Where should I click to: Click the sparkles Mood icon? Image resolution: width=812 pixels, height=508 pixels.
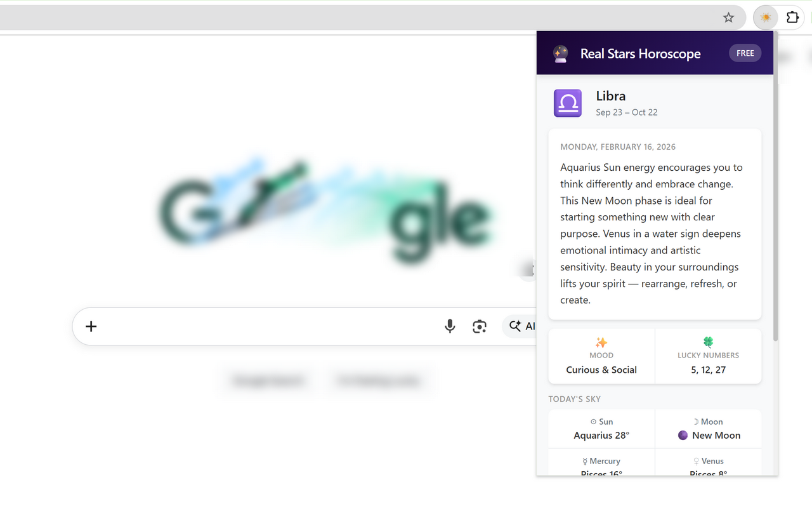coord(601,342)
